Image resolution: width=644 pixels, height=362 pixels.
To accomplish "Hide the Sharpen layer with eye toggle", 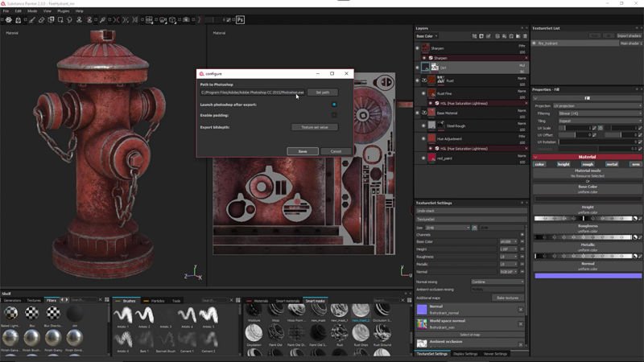I will (x=417, y=48).
